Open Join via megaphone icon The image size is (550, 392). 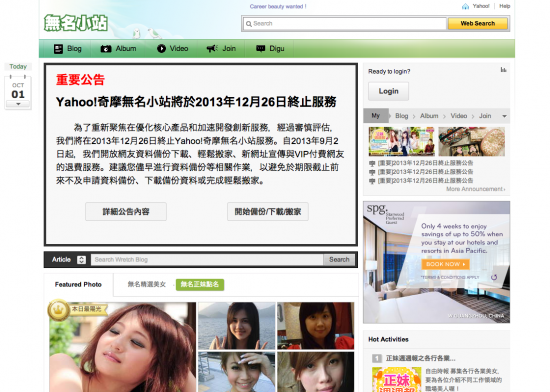pos(212,48)
